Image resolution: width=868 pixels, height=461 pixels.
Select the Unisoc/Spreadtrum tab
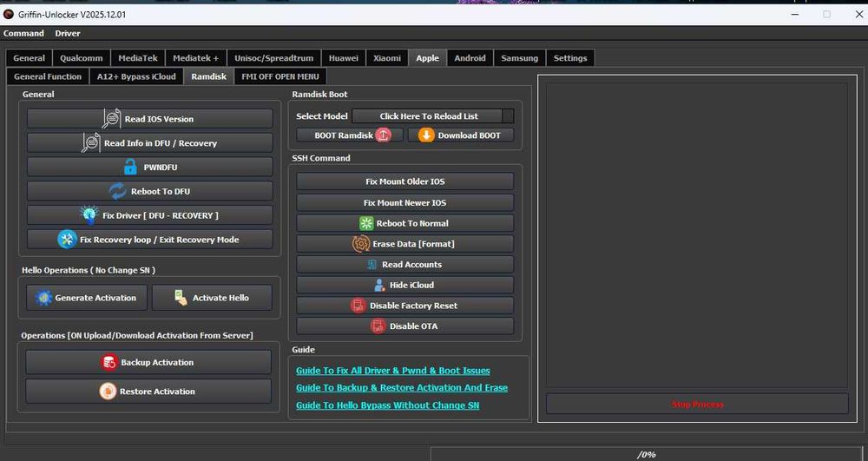274,58
